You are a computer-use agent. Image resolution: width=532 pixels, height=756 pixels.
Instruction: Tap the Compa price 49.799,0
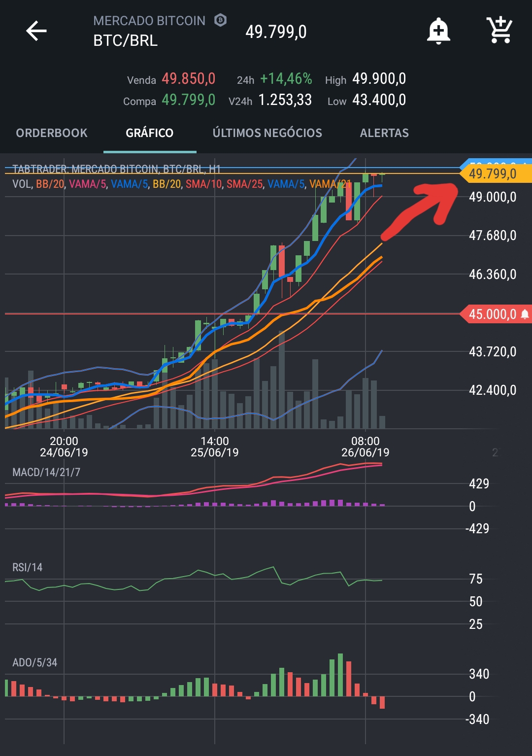tap(189, 100)
